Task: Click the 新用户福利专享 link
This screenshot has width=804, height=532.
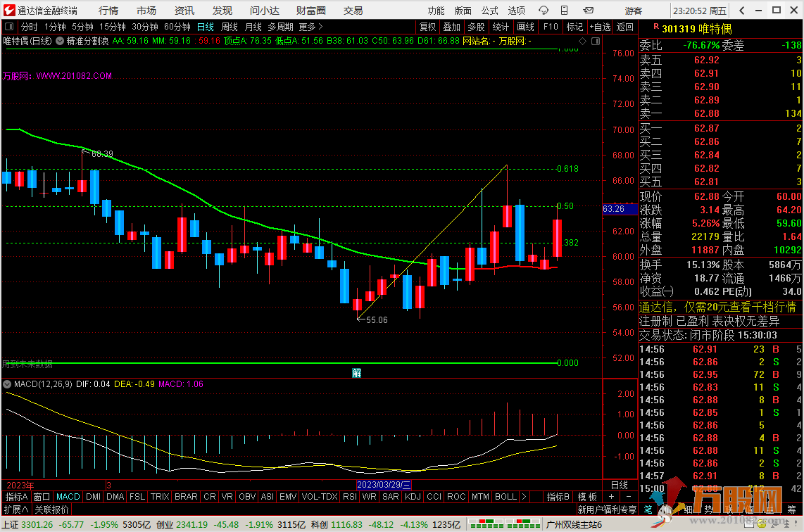Action: (x=607, y=509)
